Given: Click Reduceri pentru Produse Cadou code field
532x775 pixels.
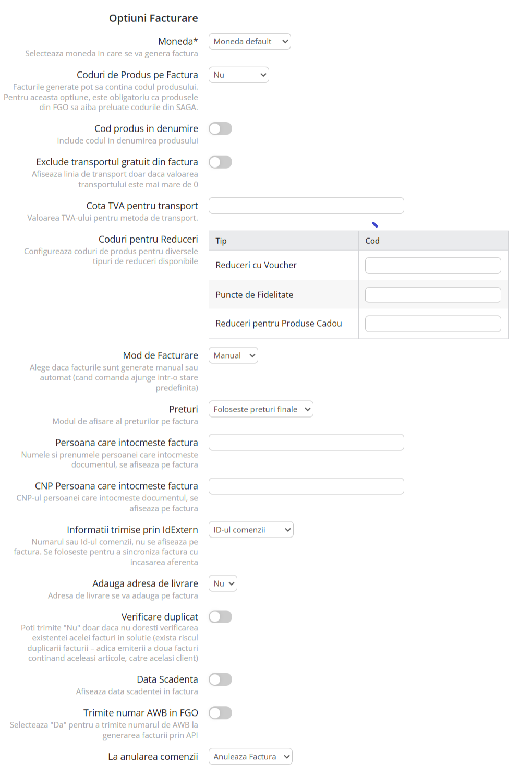Looking at the screenshot, I should (433, 324).
